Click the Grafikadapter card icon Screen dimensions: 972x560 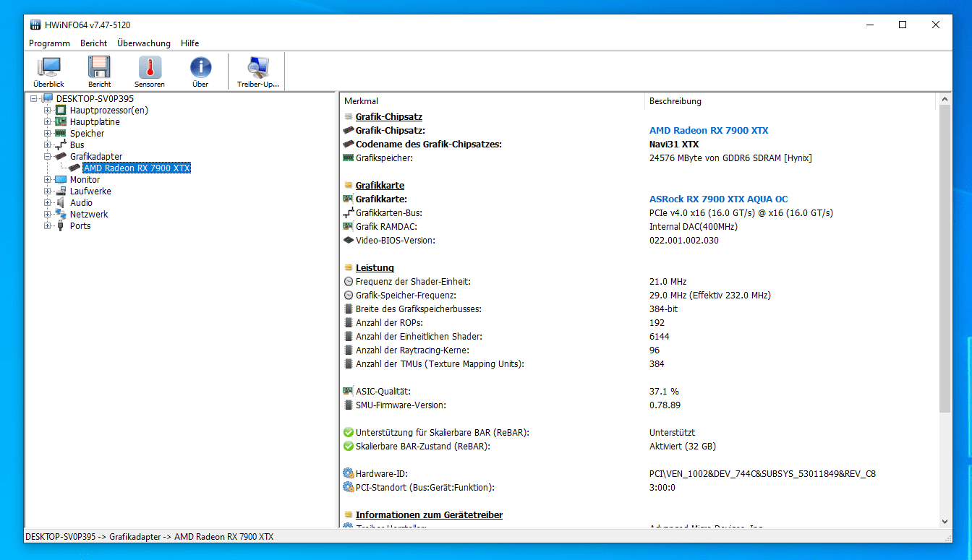(61, 157)
